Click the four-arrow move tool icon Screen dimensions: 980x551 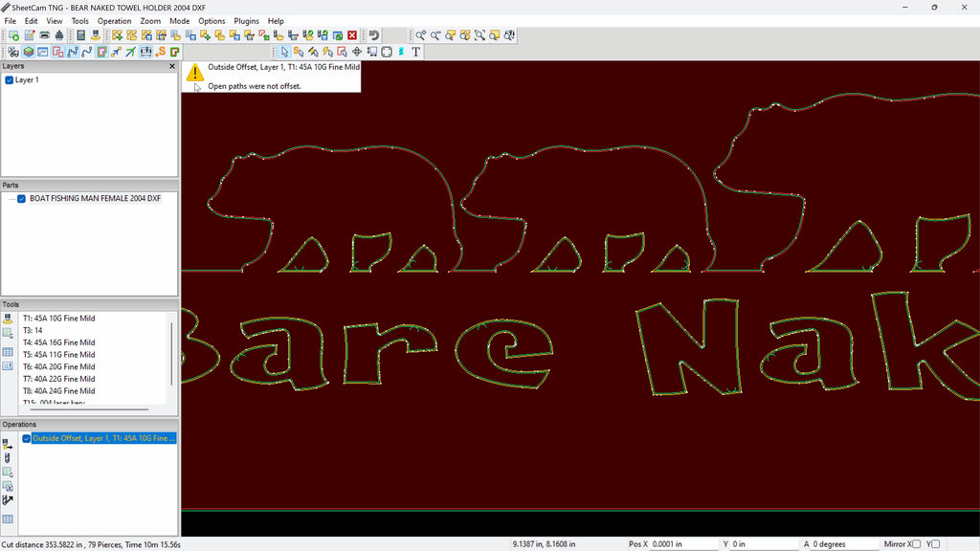[357, 52]
